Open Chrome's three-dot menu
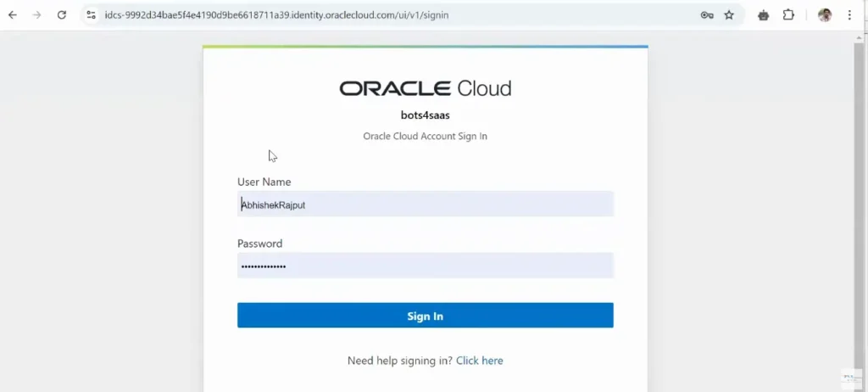868x392 pixels. point(849,15)
